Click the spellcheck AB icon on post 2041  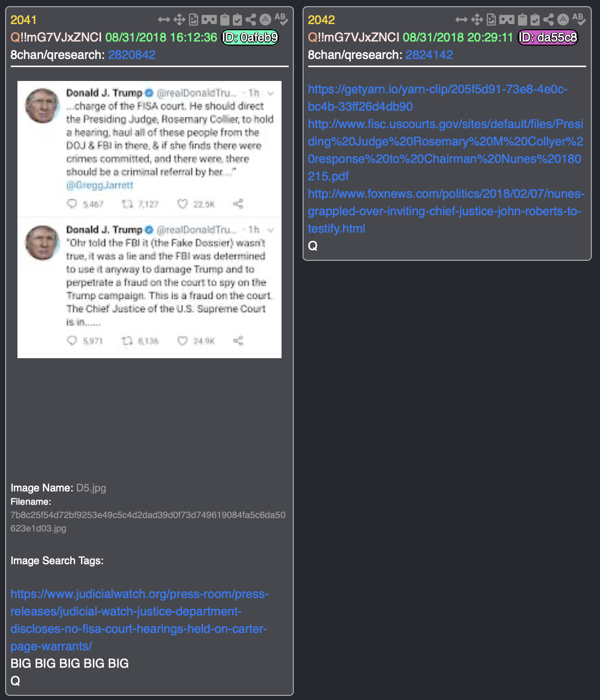(281, 19)
